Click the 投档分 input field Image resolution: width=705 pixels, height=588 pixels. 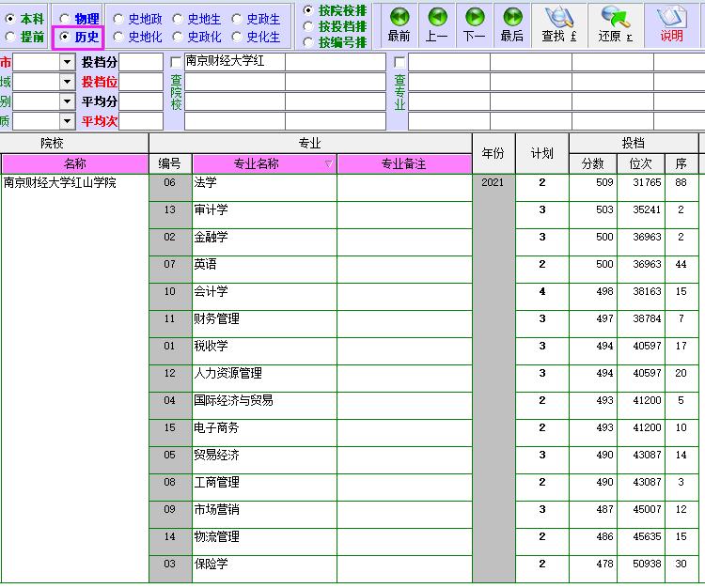pyautogui.click(x=141, y=62)
